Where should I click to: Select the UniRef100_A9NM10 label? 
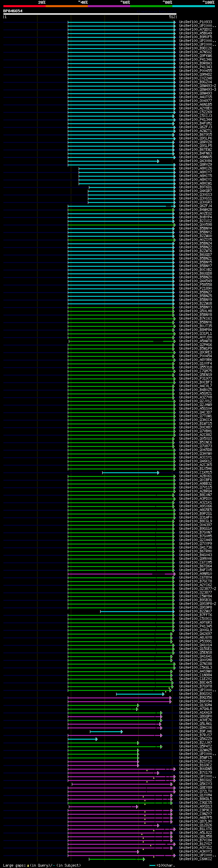196,574
